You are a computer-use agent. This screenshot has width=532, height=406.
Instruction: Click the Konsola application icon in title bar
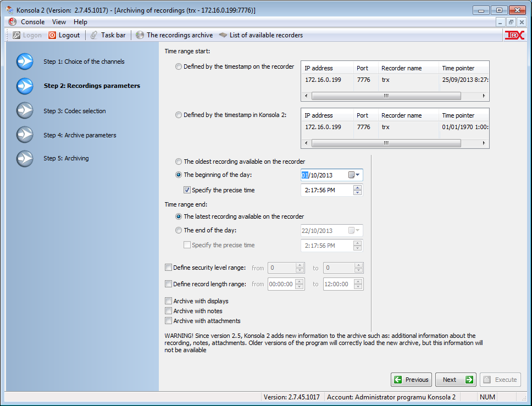click(10, 10)
